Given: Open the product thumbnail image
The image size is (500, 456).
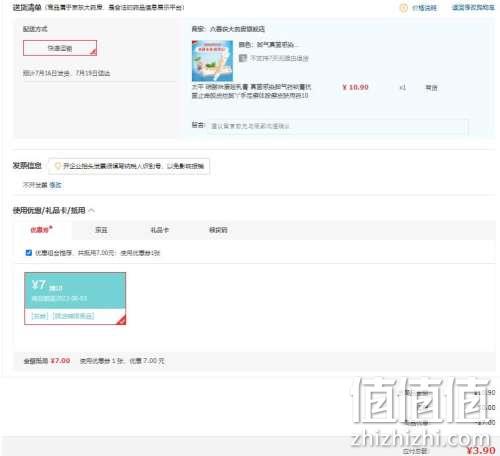Looking at the screenshot, I should pos(212,61).
